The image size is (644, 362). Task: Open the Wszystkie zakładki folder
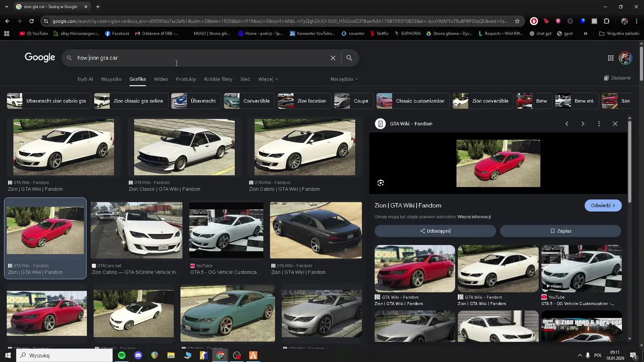coord(619,34)
